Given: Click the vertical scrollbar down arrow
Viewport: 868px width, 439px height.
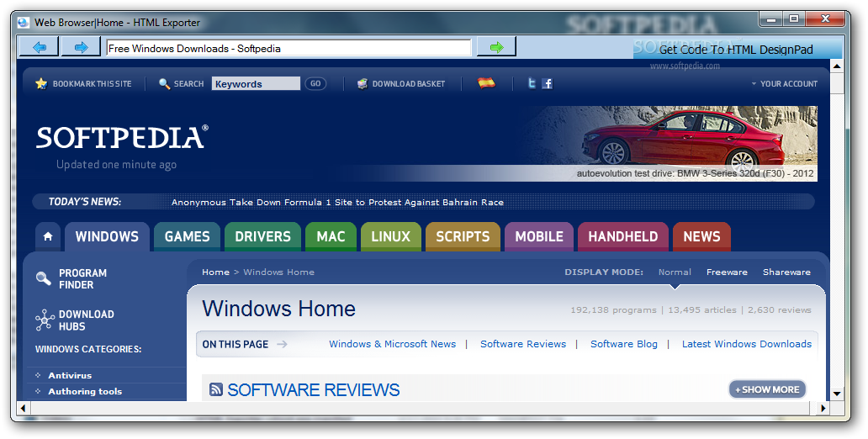Looking at the screenshot, I should (x=837, y=394).
